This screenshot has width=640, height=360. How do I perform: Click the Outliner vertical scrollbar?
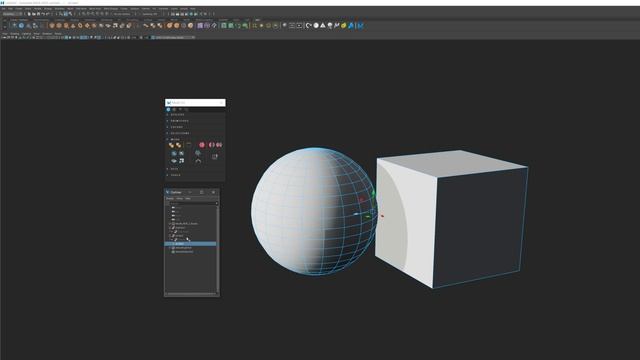click(218, 249)
